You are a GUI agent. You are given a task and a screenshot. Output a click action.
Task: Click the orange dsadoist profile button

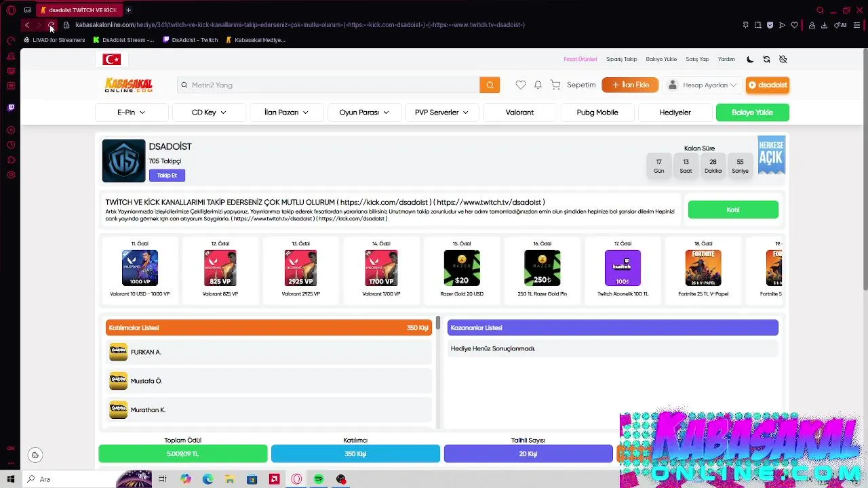point(768,85)
